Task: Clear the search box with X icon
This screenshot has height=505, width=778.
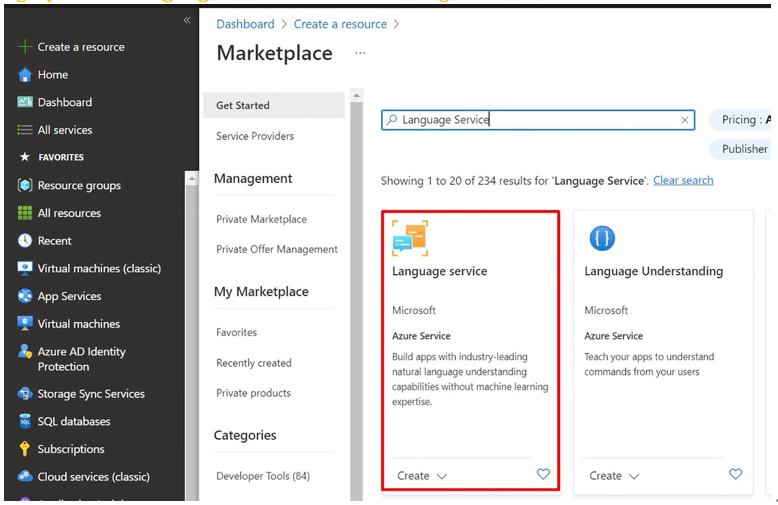Action: 684,120
